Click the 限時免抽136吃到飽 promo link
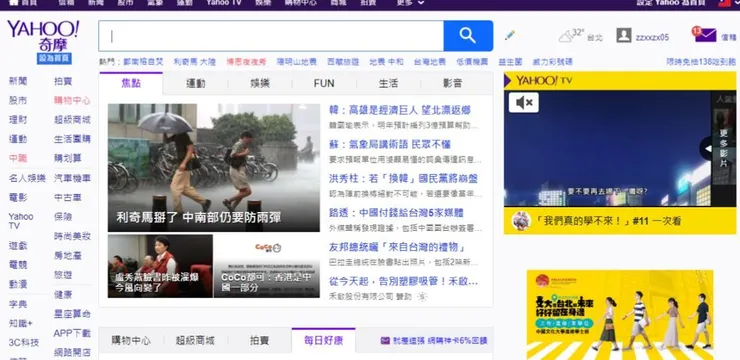The image size is (740, 360). coord(701,62)
